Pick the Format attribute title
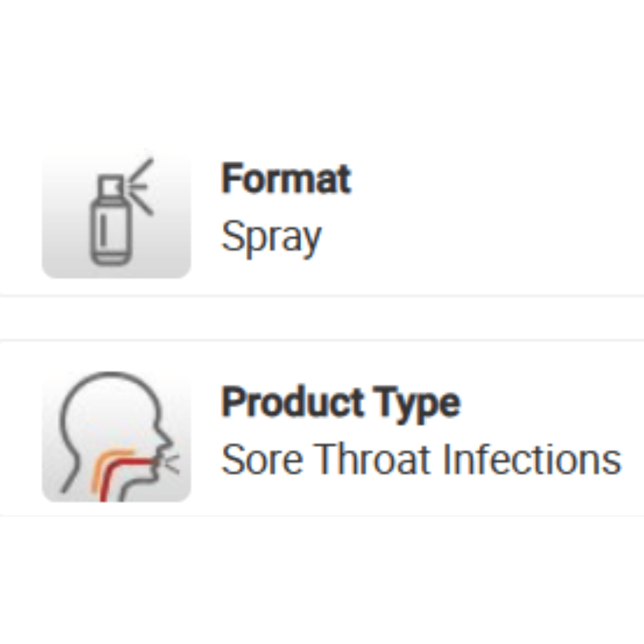 (x=287, y=179)
